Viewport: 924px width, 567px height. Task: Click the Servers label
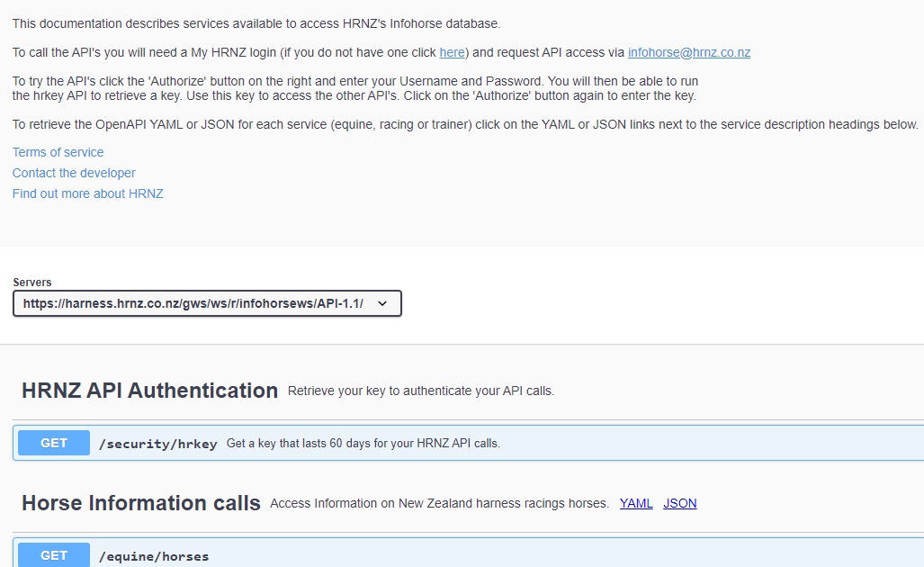32,283
